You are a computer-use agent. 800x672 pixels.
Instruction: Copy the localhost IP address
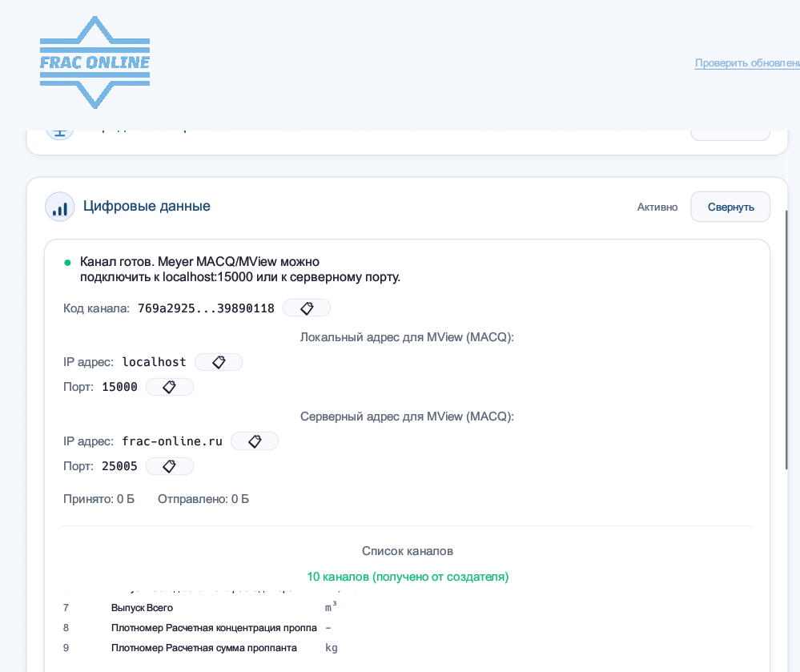pyautogui.click(x=218, y=363)
